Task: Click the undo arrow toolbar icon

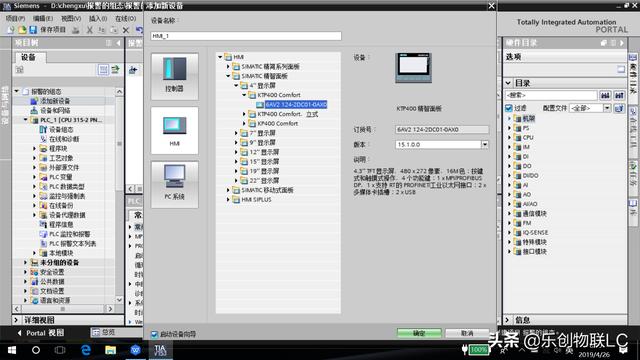Action: (x=139, y=30)
